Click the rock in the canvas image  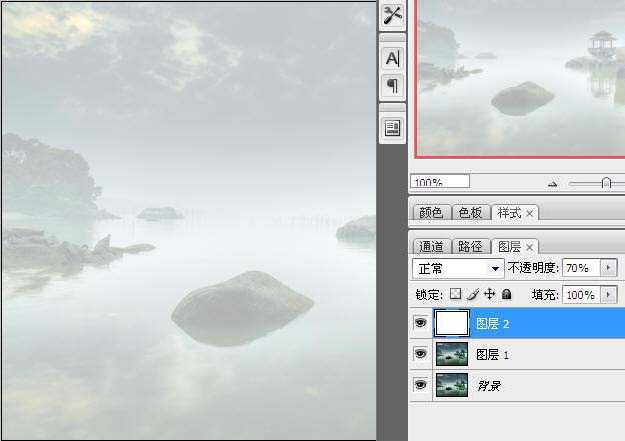[242, 308]
